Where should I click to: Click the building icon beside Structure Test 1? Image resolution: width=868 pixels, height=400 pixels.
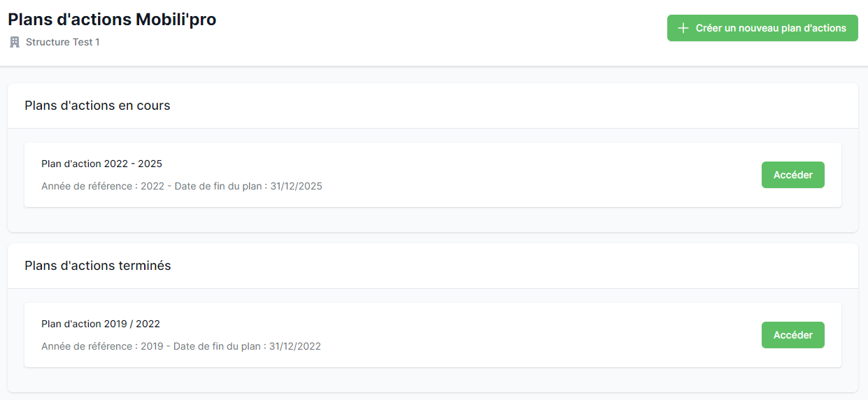(15, 42)
